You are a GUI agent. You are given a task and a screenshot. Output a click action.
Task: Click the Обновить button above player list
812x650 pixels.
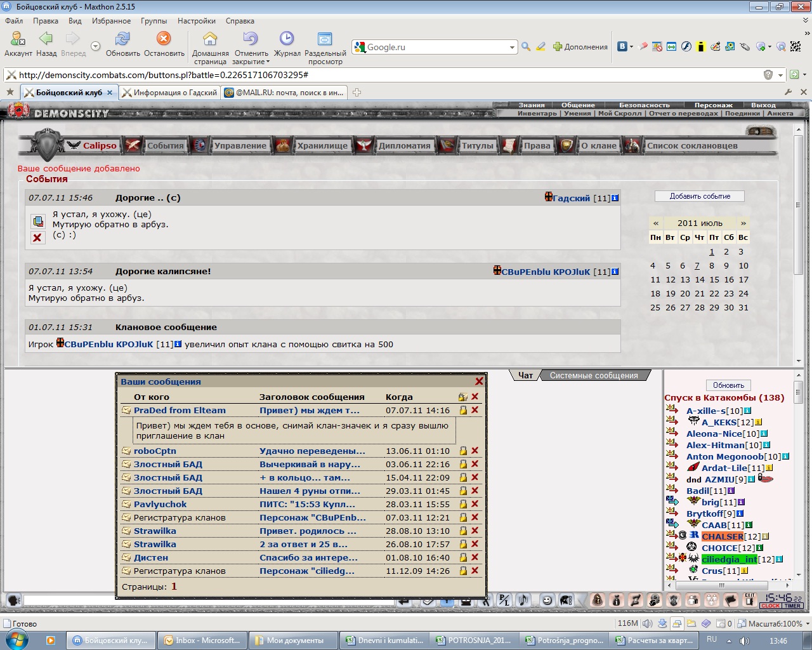(728, 385)
